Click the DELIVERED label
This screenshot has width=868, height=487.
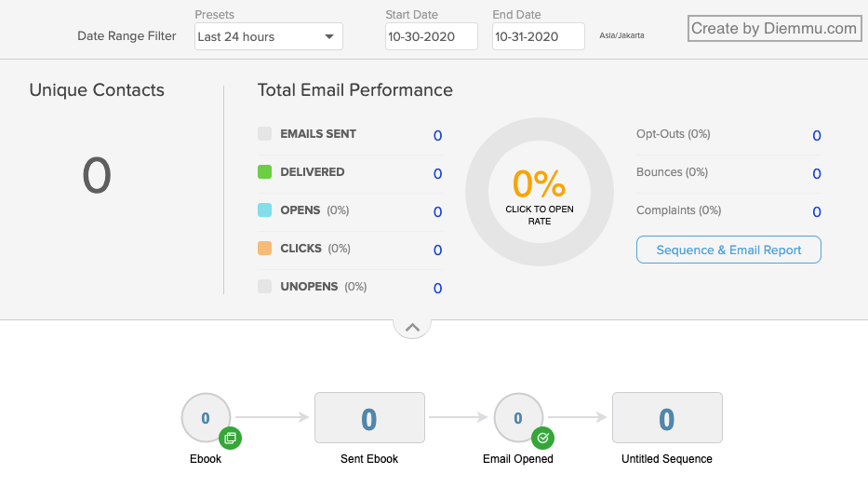point(313,171)
